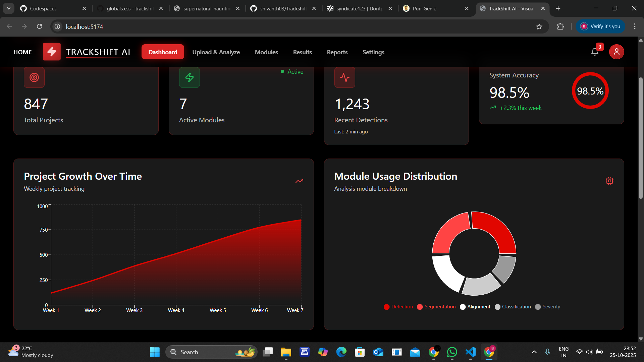The width and height of the screenshot is (644, 362).
Task: Click the Total Projects target icon
Action: [x=34, y=77]
